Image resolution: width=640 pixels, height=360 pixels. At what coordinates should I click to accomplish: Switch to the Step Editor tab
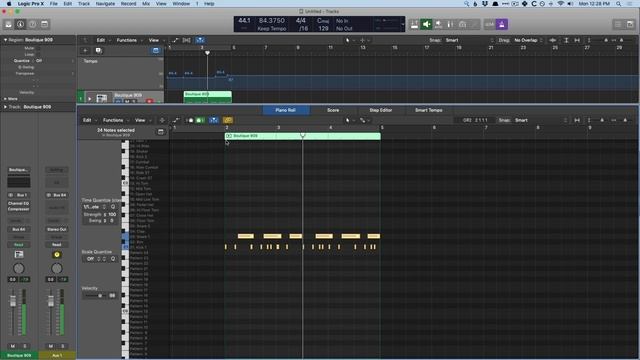[381, 110]
